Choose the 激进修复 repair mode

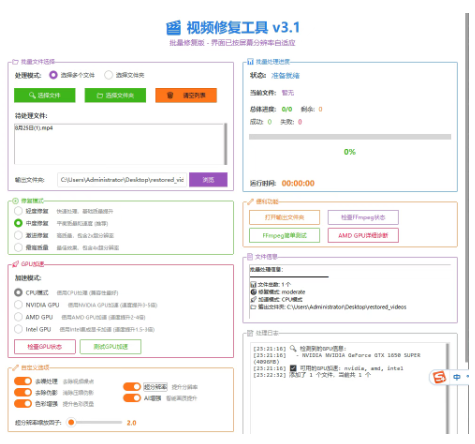[x=18, y=235]
